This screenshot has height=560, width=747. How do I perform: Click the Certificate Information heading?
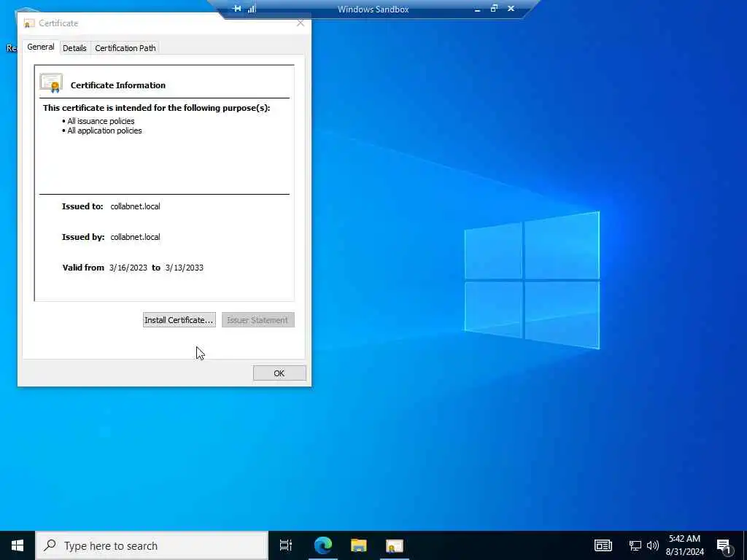pos(118,85)
